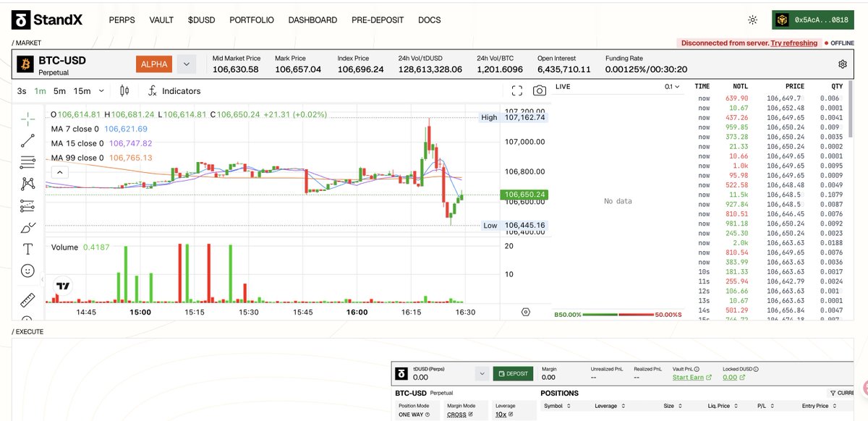The width and height of the screenshot is (868, 421).
Task: Click the orange ALPHA badge
Action: 154,64
